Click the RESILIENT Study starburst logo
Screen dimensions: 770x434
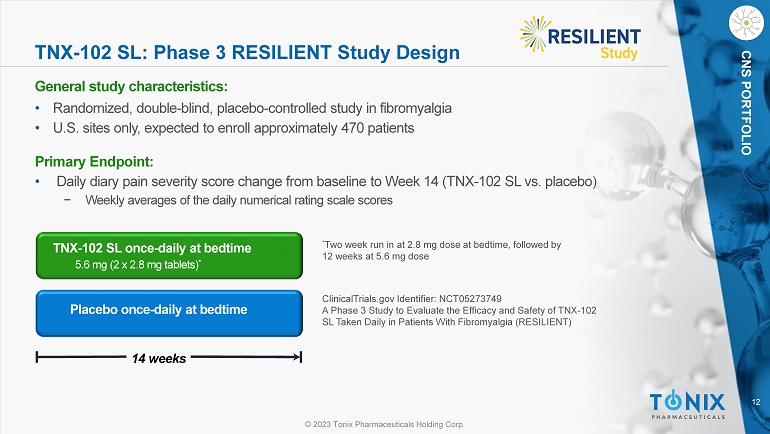[580, 38]
